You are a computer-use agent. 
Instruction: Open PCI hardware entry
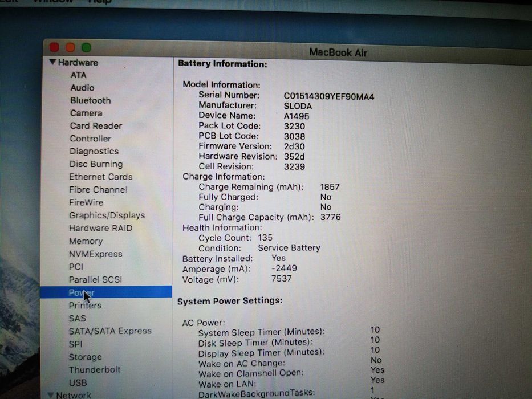click(x=76, y=267)
